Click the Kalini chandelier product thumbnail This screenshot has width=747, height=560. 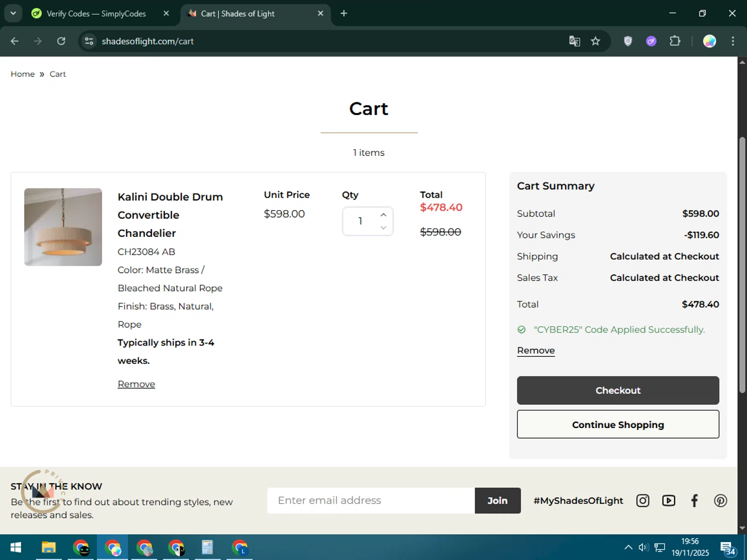point(63,227)
